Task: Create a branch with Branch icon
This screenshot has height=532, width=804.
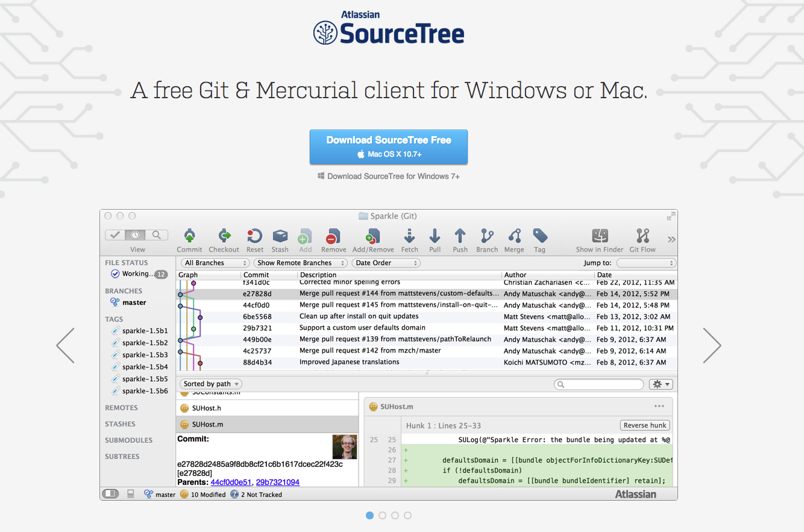Action: (487, 236)
